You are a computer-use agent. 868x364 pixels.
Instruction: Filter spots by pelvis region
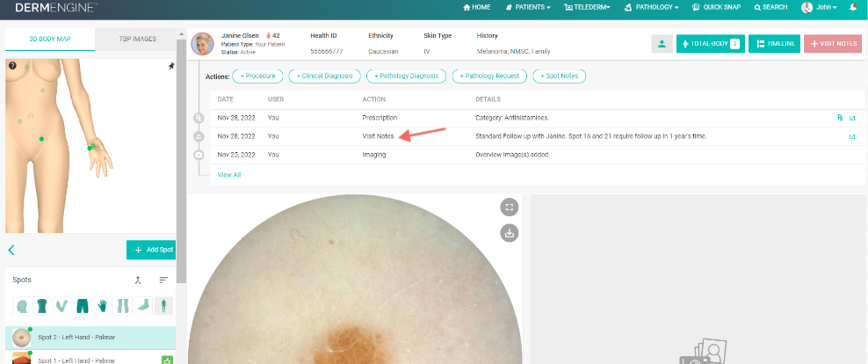82,306
